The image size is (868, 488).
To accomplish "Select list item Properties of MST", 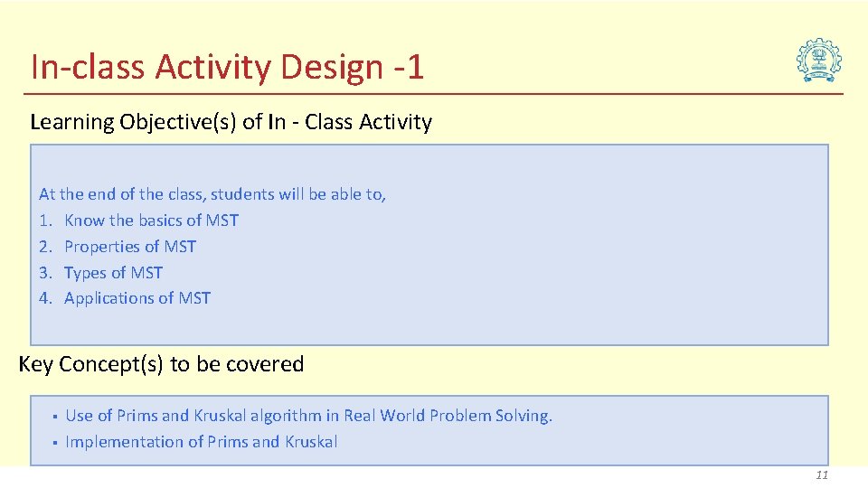I will pyautogui.click(x=130, y=247).
